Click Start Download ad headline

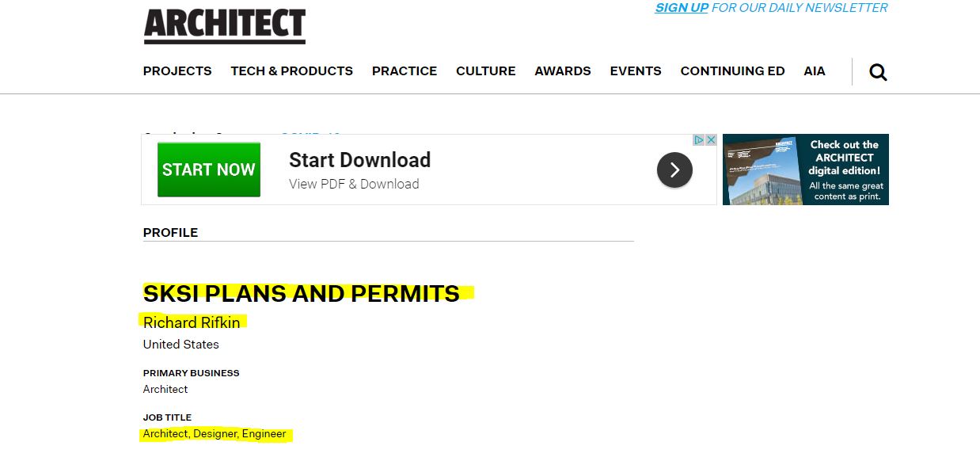tap(360, 160)
